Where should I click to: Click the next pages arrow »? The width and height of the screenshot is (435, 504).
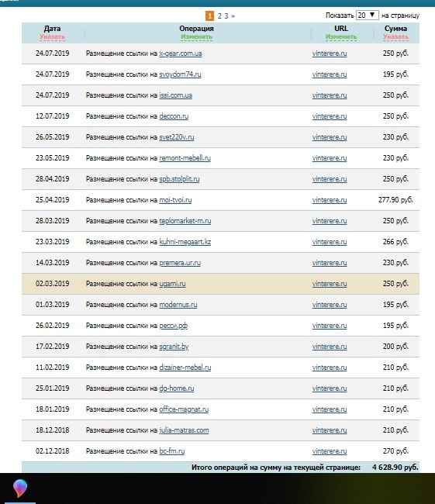(233, 16)
